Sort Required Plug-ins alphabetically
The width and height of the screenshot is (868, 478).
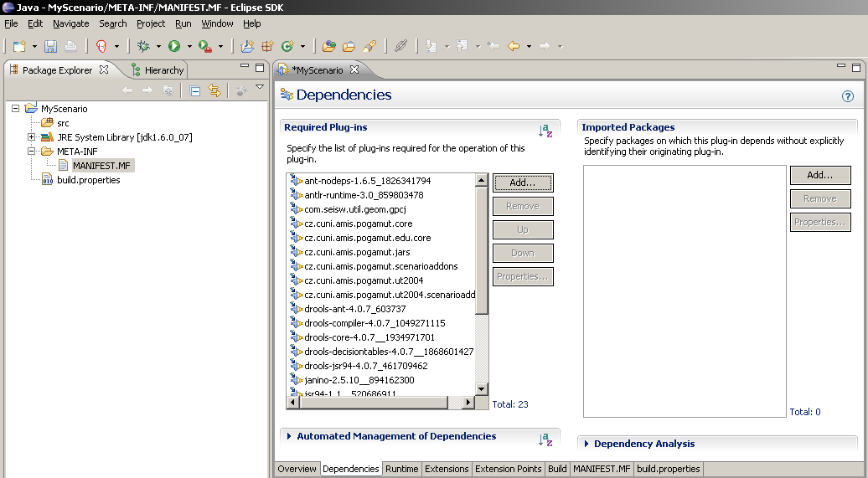click(545, 131)
